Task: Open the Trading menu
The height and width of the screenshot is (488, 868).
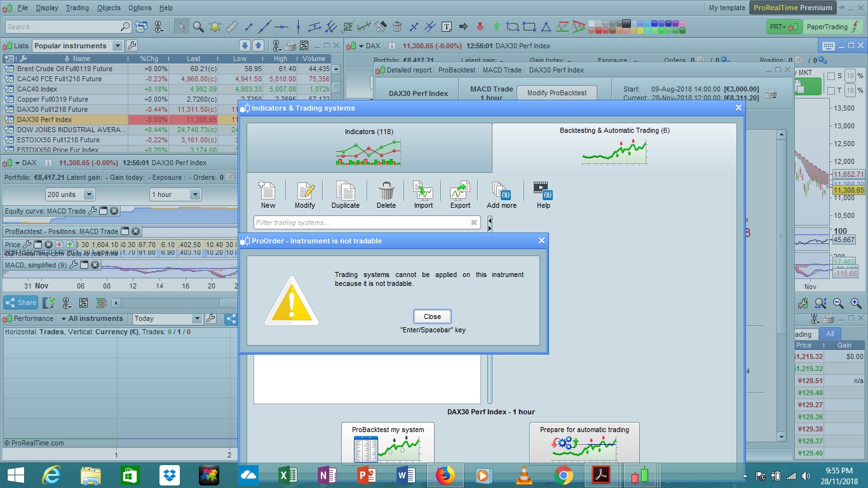Action: [78, 8]
